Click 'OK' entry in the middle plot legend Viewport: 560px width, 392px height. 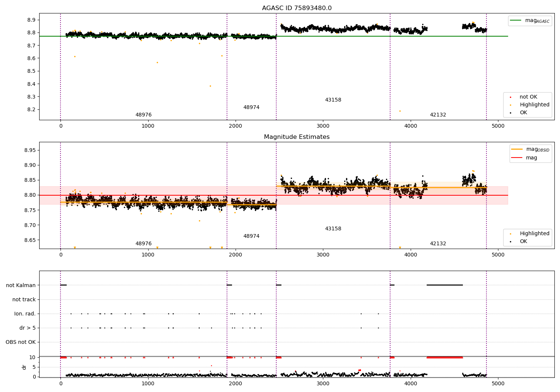coord(523,242)
